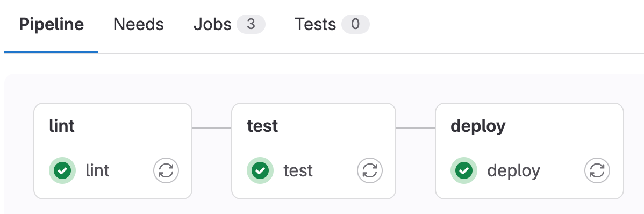The height and width of the screenshot is (214, 644).
Task: Open the Needs tab
Action: pyautogui.click(x=138, y=25)
